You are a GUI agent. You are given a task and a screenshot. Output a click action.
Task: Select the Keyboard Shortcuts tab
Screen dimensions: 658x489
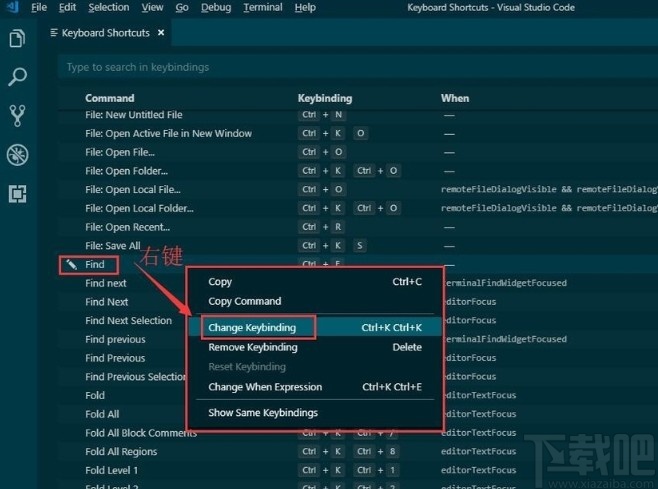click(x=105, y=33)
